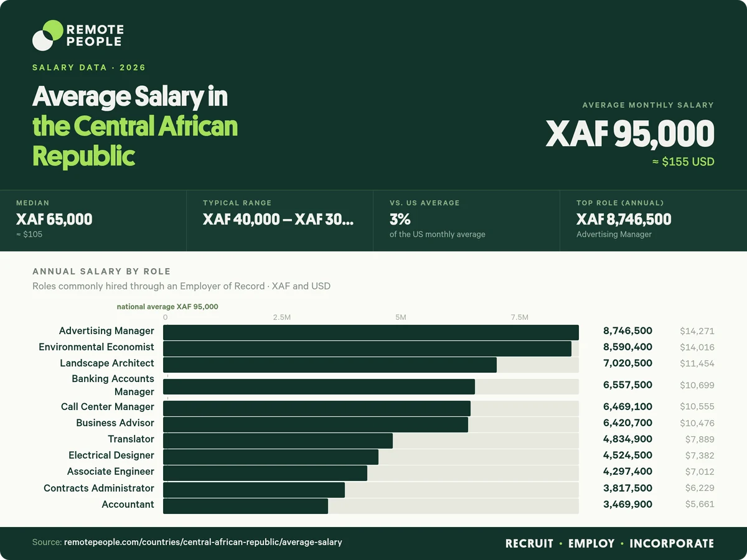747x560 pixels.
Task: Click the 'Accountant' role label
Action: [x=128, y=505]
